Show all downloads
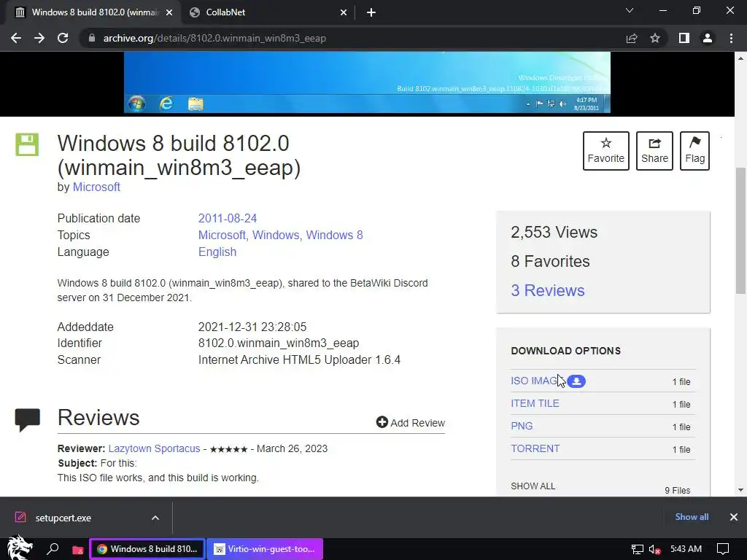Image resolution: width=747 pixels, height=560 pixels. (692, 517)
